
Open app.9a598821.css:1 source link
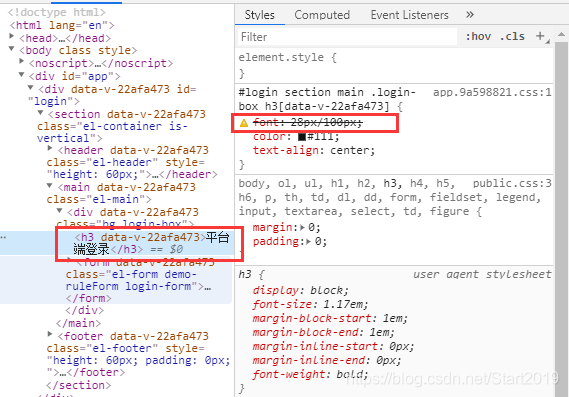[492, 92]
